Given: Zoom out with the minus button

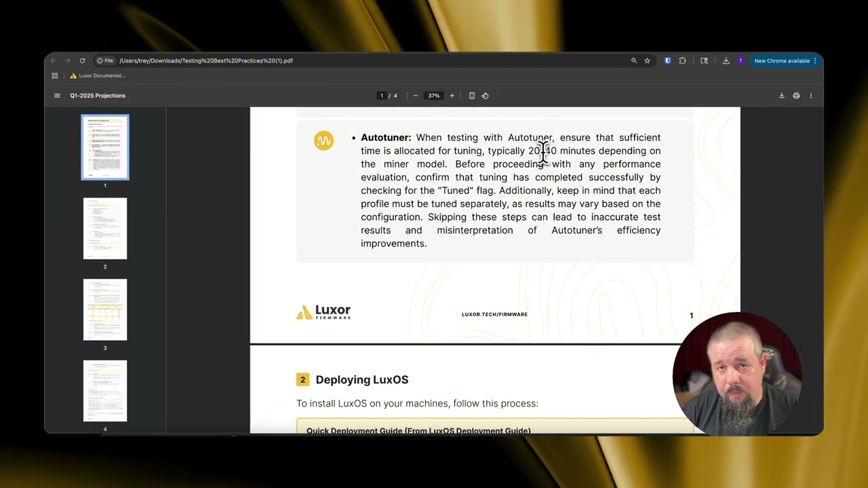Looking at the screenshot, I should coord(416,96).
